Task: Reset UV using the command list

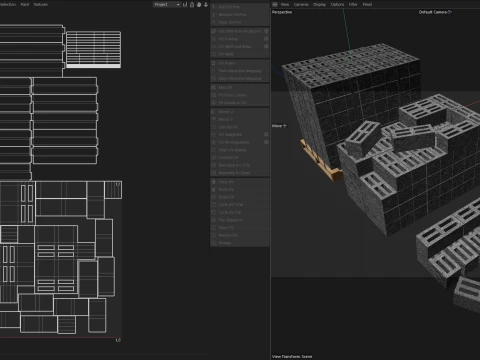Action: [240, 197]
